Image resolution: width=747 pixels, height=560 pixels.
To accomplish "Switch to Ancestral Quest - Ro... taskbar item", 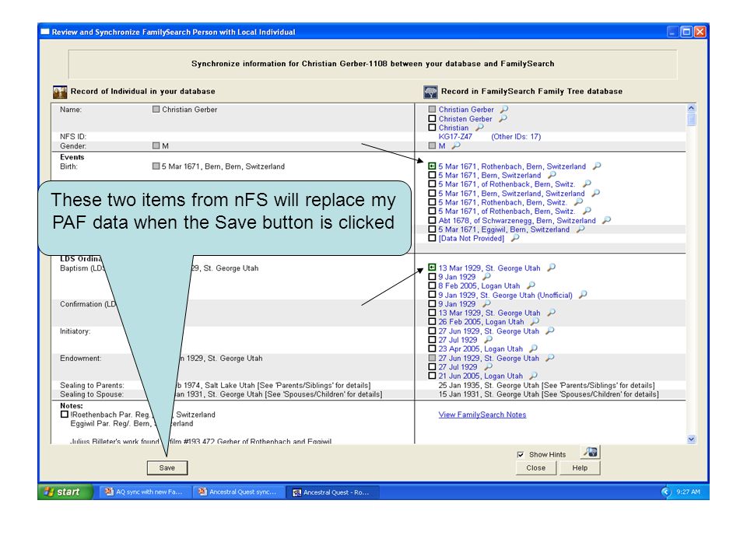I will 332,492.
